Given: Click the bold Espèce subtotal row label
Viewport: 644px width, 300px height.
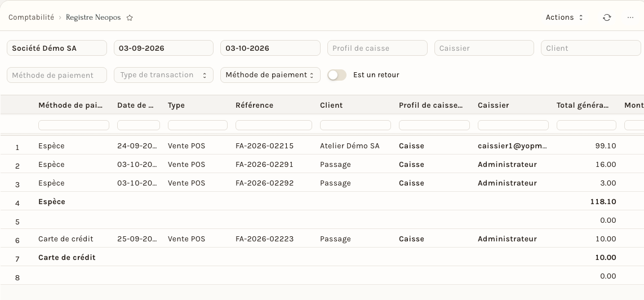Looking at the screenshot, I should pos(52,202).
